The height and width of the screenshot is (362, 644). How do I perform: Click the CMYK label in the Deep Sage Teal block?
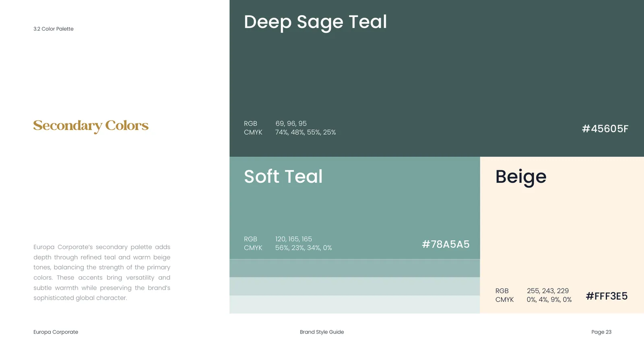[x=253, y=132]
